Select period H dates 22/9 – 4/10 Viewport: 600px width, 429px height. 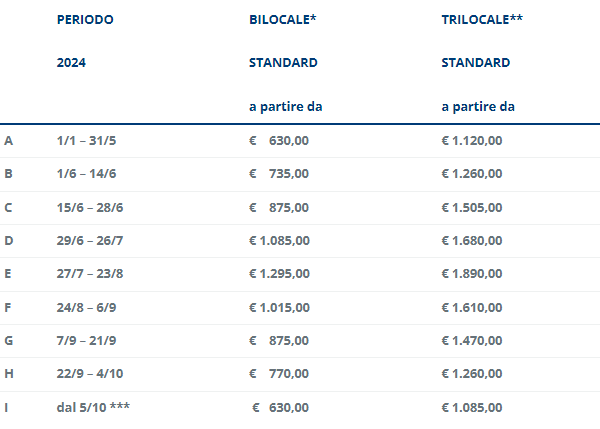pyautogui.click(x=90, y=374)
